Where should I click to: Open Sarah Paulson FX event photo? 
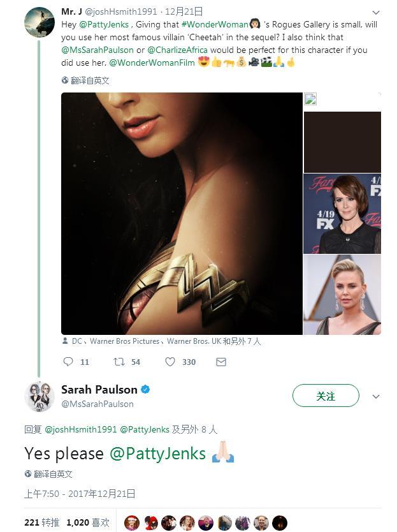pyautogui.click(x=342, y=214)
